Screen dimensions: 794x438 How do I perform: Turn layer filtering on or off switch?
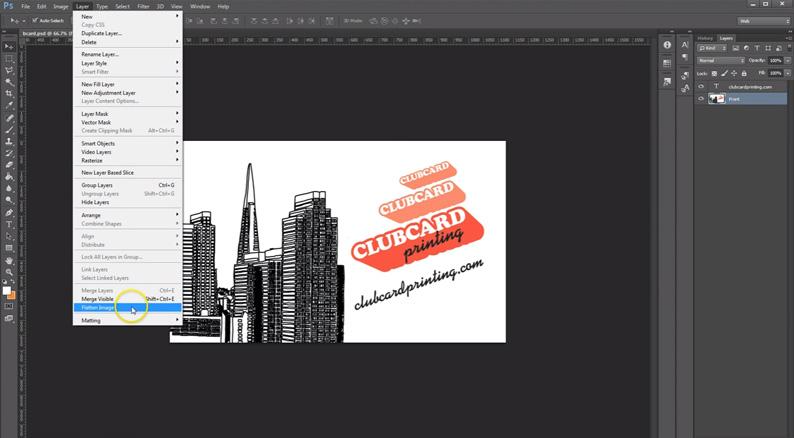[x=789, y=48]
